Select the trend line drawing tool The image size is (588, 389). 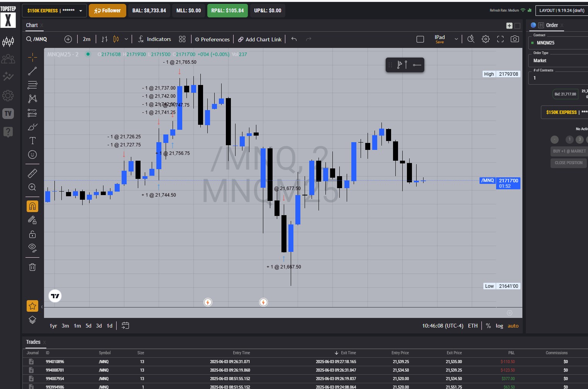32,71
